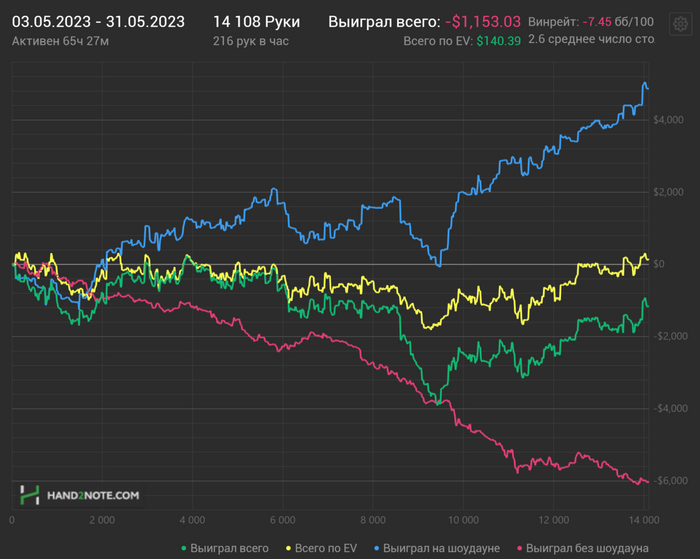Toggle the green "Выиграл всего" legend entry
The width and height of the screenshot is (700, 559).
pos(225,548)
